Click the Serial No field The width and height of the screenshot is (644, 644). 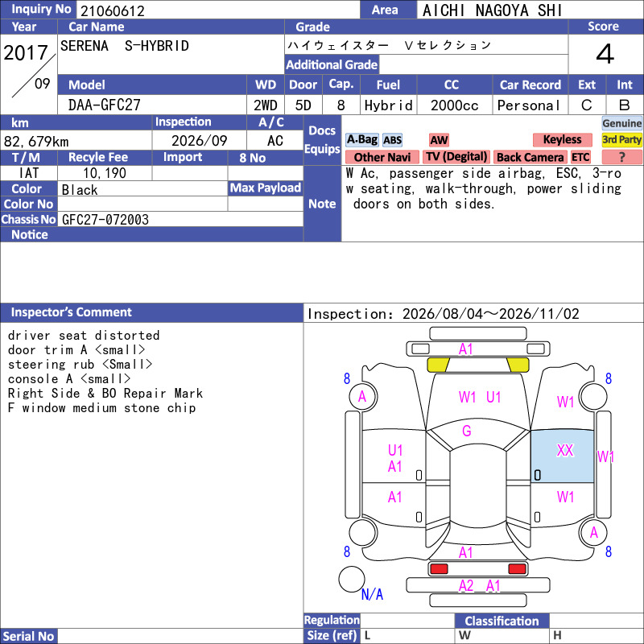click(x=180, y=636)
